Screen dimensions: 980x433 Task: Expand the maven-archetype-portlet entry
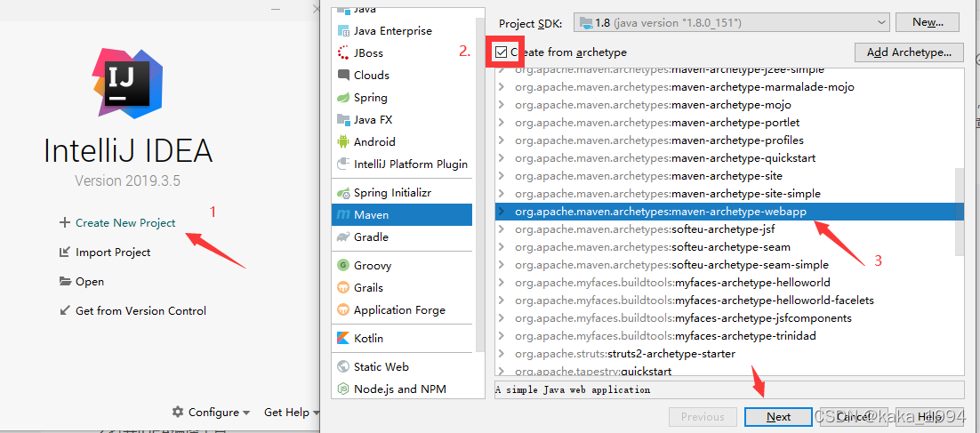(502, 123)
